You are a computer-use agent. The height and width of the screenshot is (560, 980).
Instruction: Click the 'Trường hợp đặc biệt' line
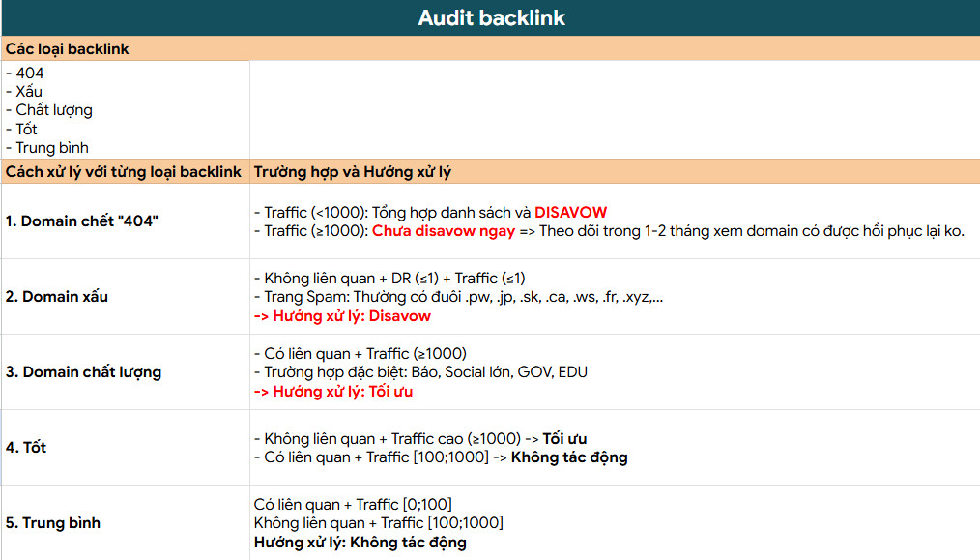coord(420,372)
